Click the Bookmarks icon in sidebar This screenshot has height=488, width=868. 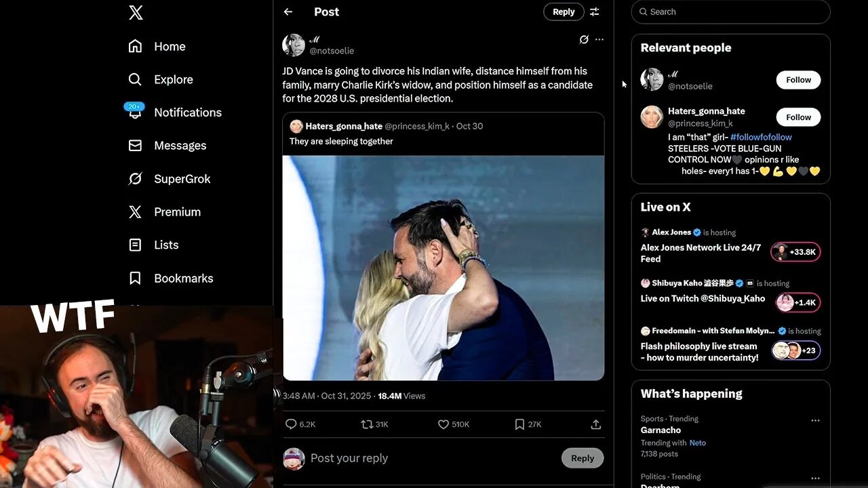coord(135,278)
